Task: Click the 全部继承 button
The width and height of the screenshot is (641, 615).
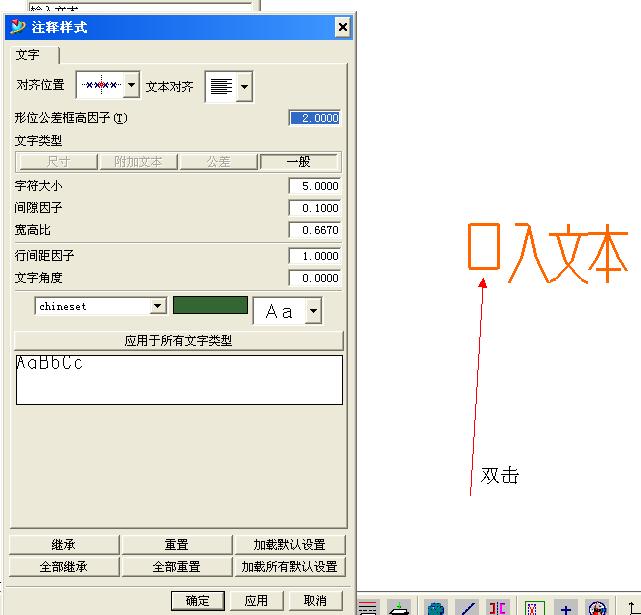Action: point(64,567)
